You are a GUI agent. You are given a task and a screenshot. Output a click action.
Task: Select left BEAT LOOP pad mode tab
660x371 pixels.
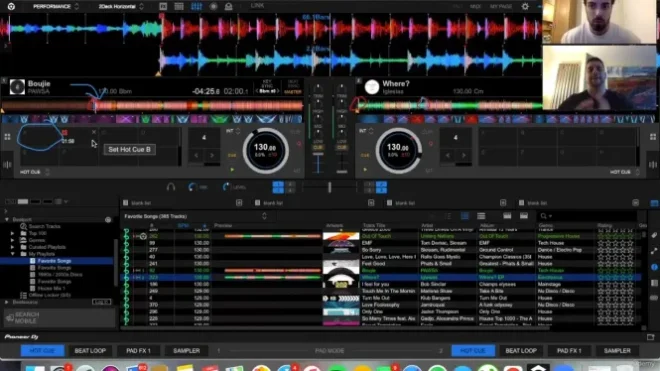pos(90,351)
